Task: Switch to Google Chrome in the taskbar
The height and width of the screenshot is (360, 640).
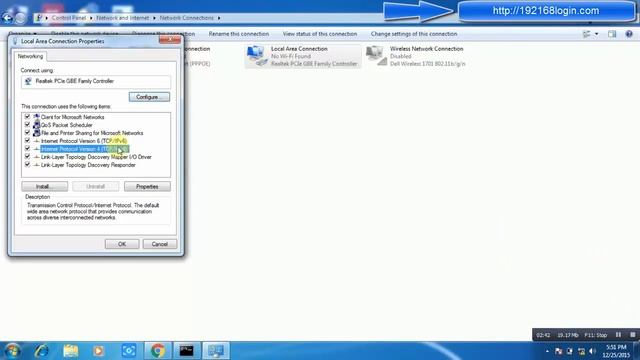Action: point(158,351)
